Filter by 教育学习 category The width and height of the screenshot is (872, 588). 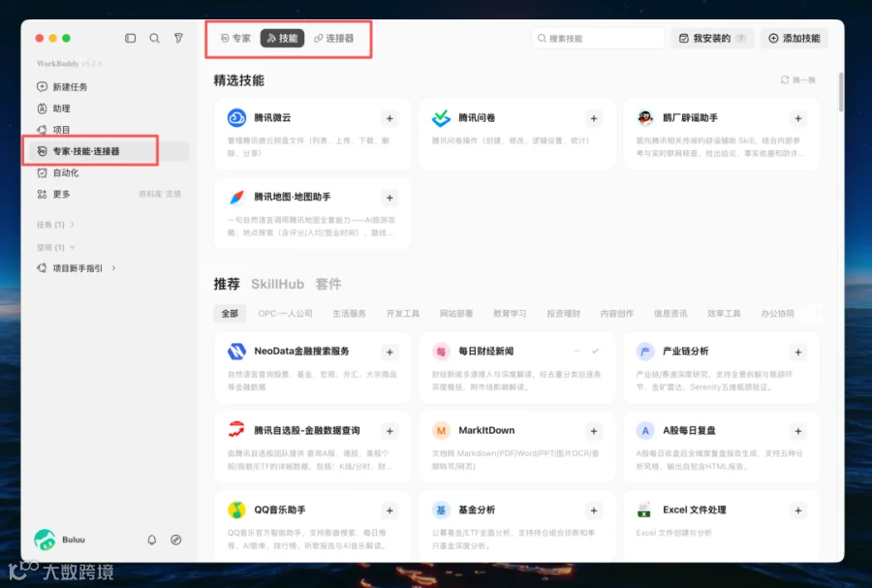click(510, 314)
